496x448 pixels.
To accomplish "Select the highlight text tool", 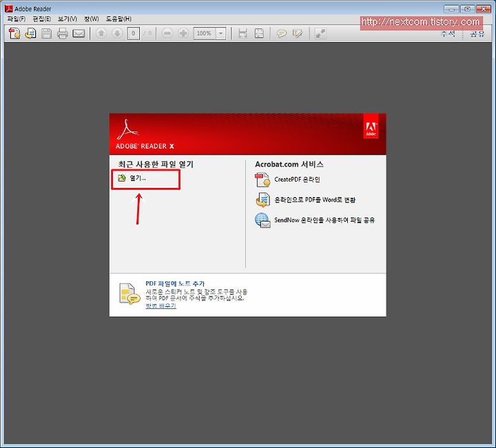I will pos(298,33).
